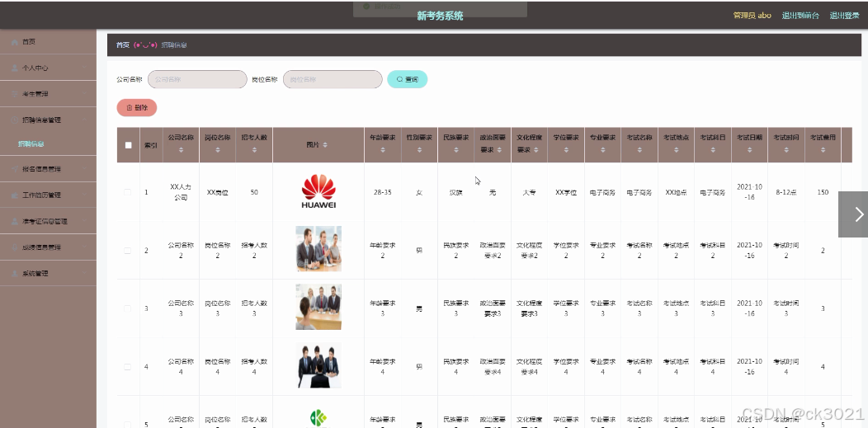Sort table by 民族要求 column arrows
Viewport: 868px width, 428px height.
click(456, 150)
